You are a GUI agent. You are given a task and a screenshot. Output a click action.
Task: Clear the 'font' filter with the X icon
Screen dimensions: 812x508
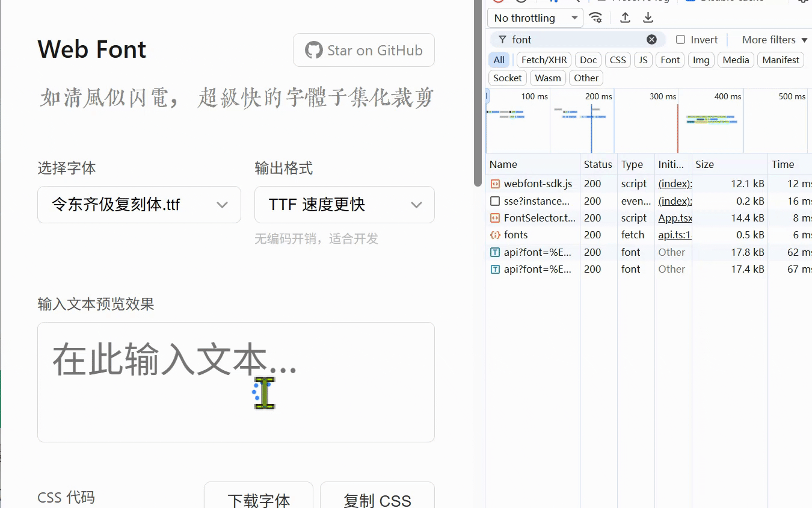(651, 40)
